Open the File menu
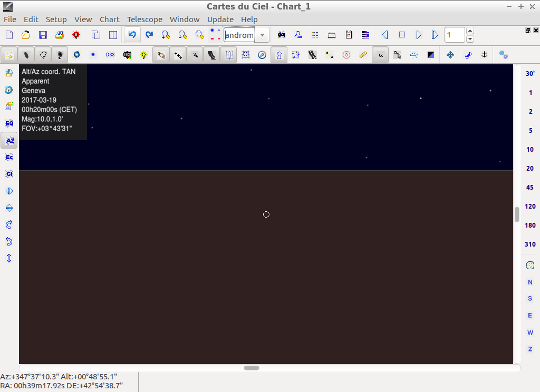This screenshot has height=392, width=540. (x=10, y=19)
